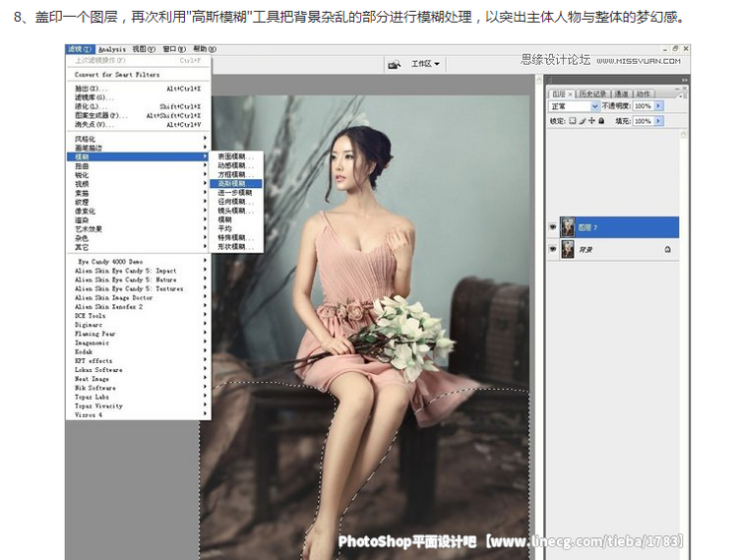Choose 表面模糊 from the submenu

[x=236, y=156]
